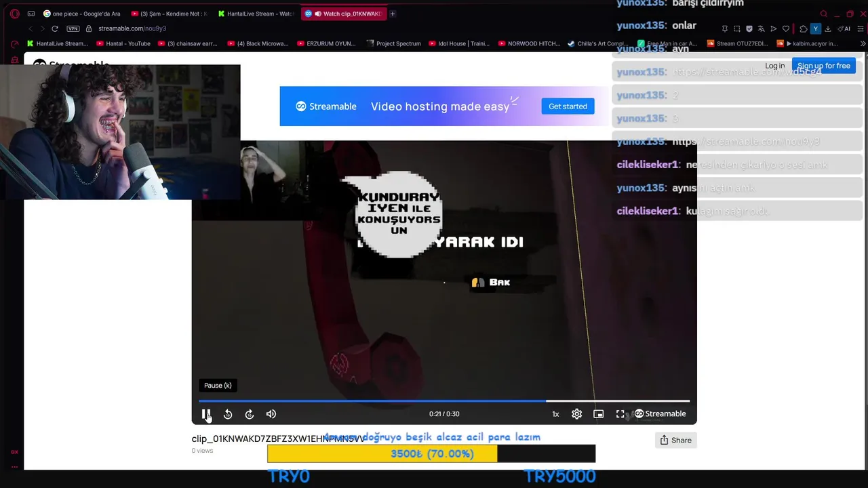Viewport: 868px width, 488px height.
Task: Select the Watch clip Streamable tab
Action: [x=344, y=14]
